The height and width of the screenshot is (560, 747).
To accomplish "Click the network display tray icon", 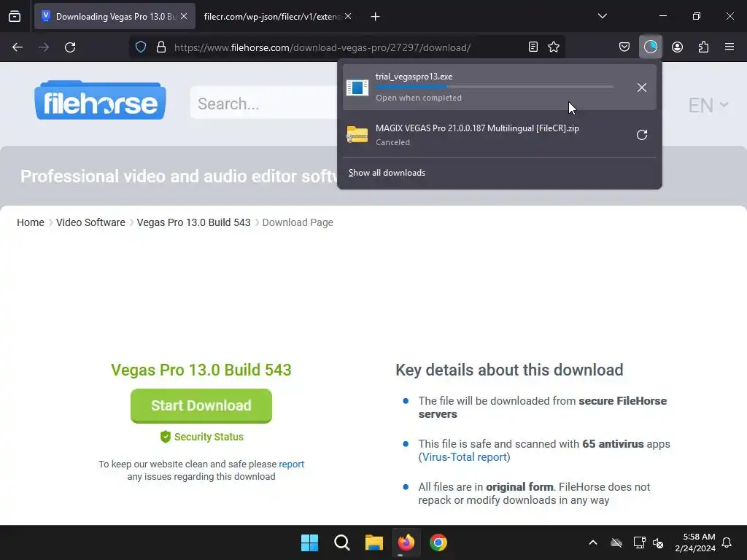I will click(x=639, y=542).
